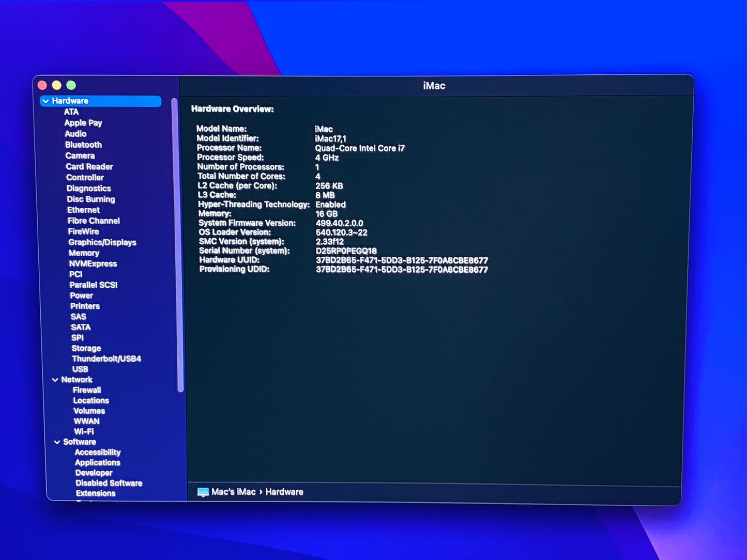Screen dimensions: 747x560
Task: Select Memory in the sidebar
Action: coord(84,253)
